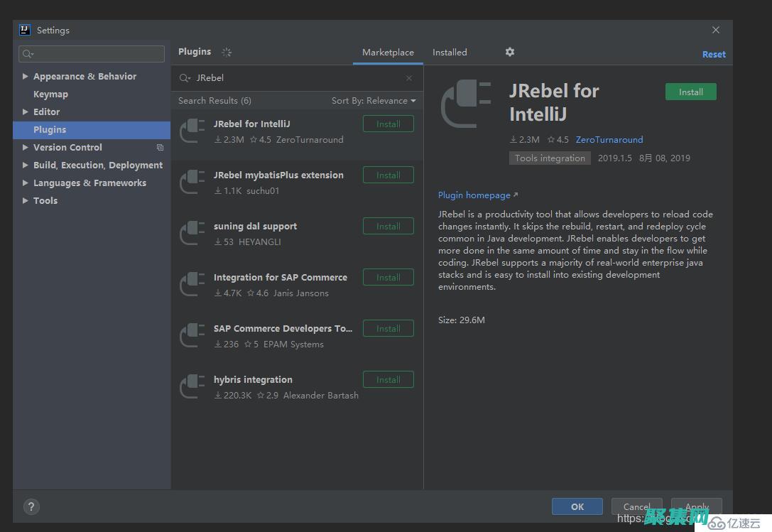Screen dimensions: 772x532
Task: Install the hybris integration plugin
Action: click(388, 380)
